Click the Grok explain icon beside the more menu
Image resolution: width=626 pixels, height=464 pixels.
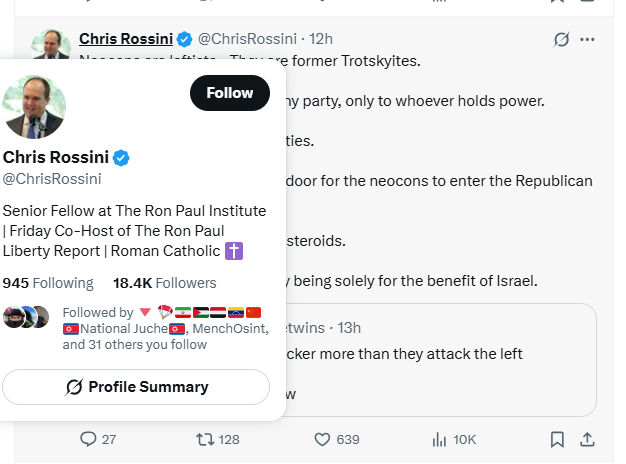[562, 40]
